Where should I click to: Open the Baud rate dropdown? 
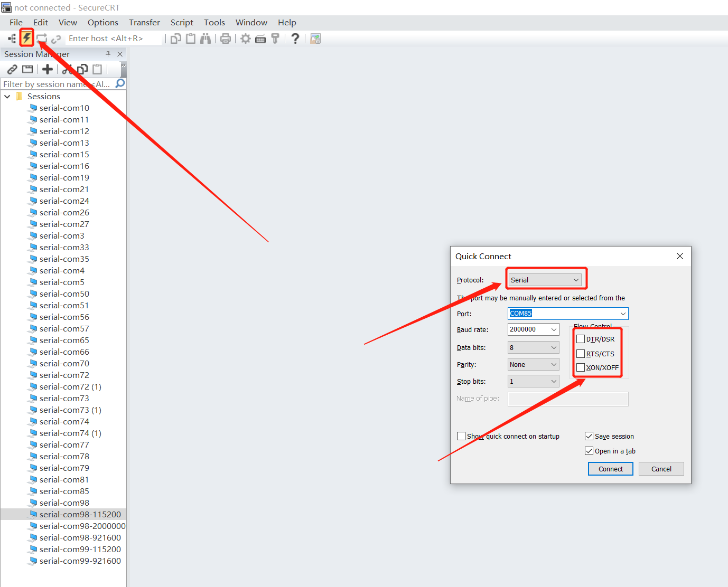(533, 329)
